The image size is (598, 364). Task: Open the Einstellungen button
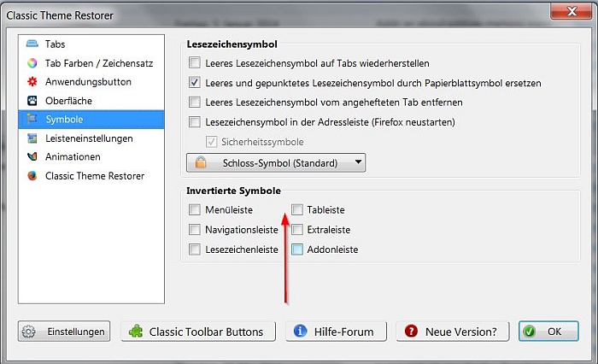coord(64,332)
